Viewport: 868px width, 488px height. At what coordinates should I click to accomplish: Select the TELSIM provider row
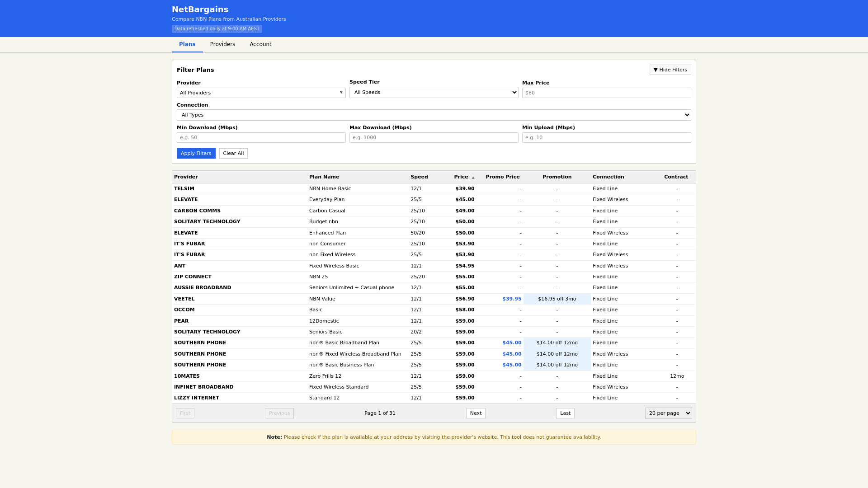click(x=434, y=189)
